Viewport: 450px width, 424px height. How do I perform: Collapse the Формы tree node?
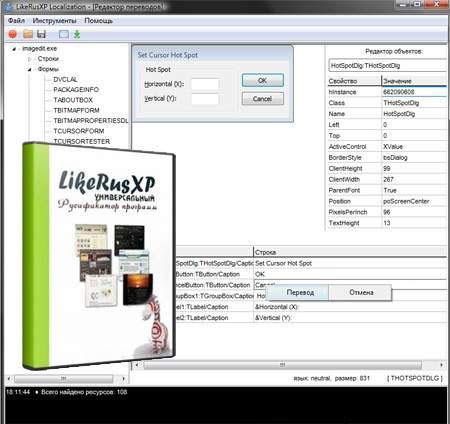tap(30, 69)
